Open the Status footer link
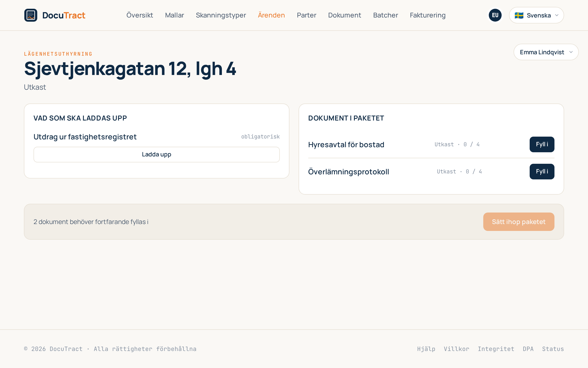Viewport: 588px width, 368px height. point(553,349)
